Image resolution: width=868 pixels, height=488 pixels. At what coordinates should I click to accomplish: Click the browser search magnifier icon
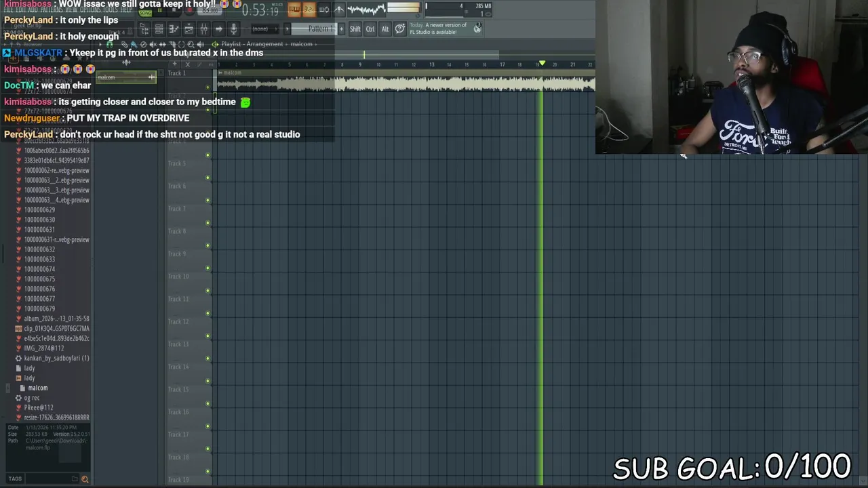(x=85, y=479)
